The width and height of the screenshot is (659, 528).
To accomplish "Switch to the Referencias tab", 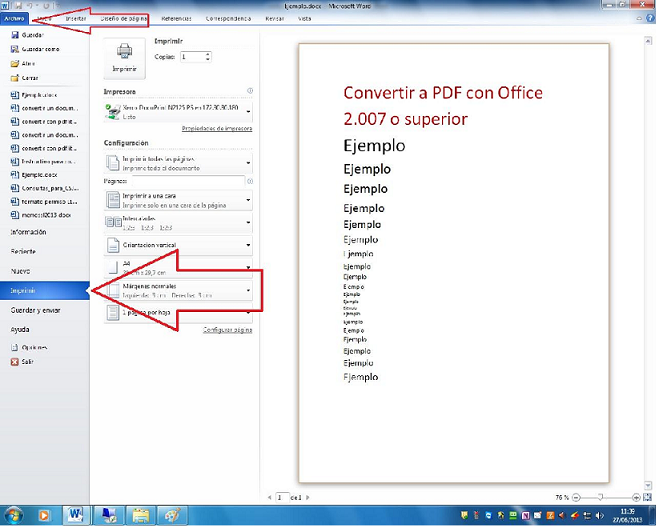I will point(176,18).
